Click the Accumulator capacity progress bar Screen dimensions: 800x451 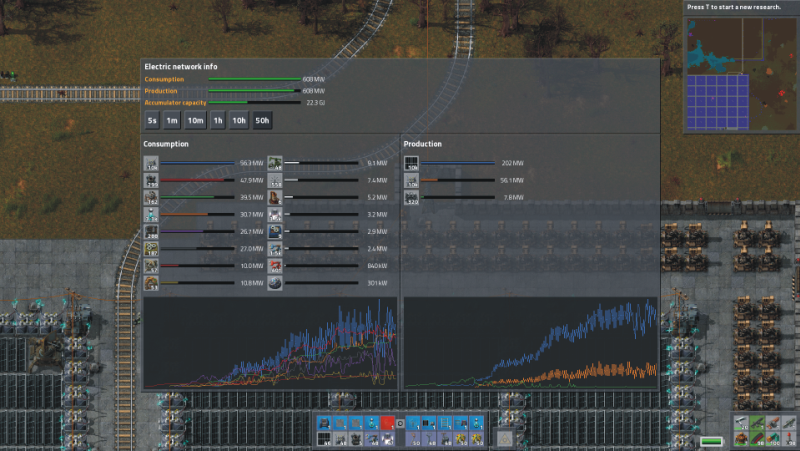[254, 102]
